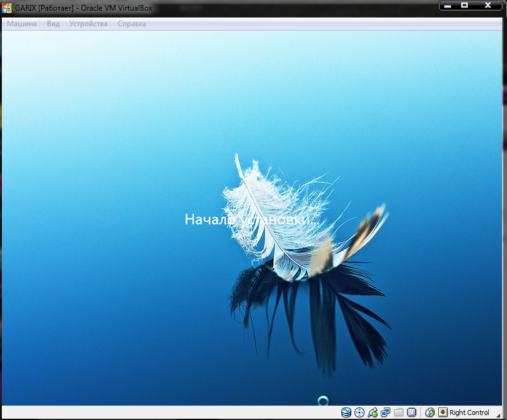Screen dimensions: 507x420
Task: Click the shared folders indicator icon
Action: (x=398, y=412)
